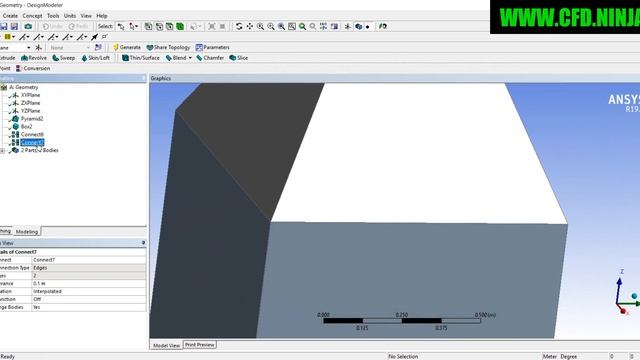
Task: Open the Blend dropdown arrow
Action: tap(190, 58)
